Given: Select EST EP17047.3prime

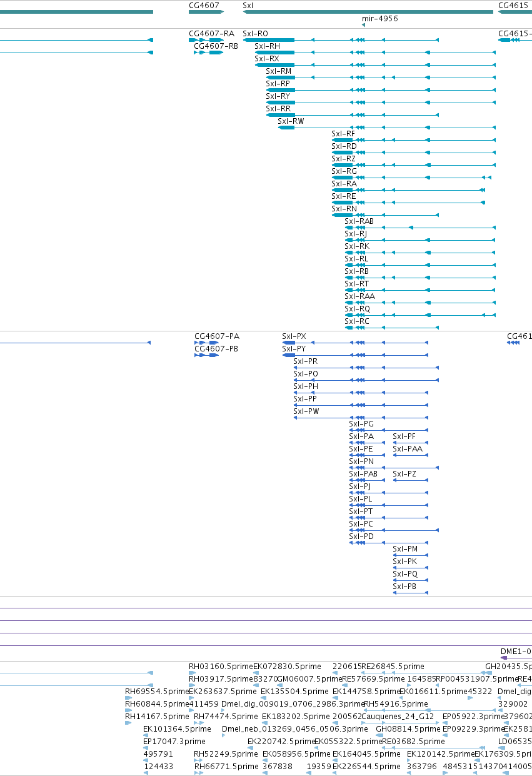Looking at the screenshot, I should click(174, 742).
